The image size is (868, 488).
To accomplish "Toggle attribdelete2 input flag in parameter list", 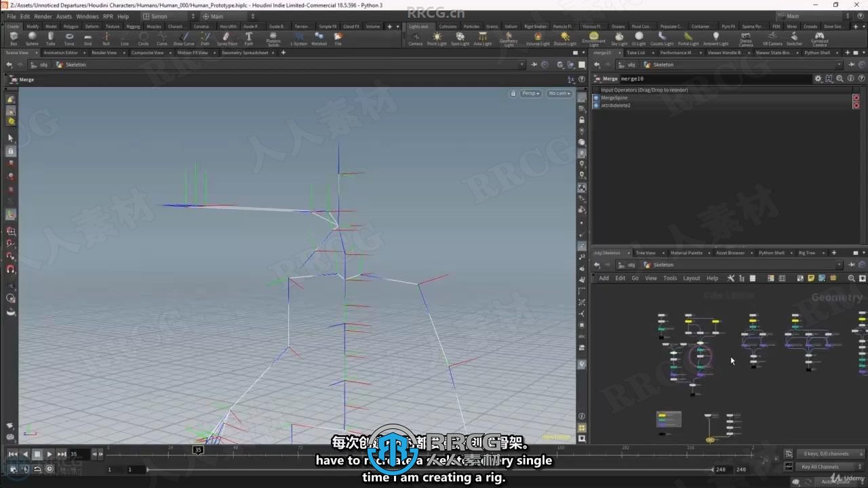I will coord(856,105).
